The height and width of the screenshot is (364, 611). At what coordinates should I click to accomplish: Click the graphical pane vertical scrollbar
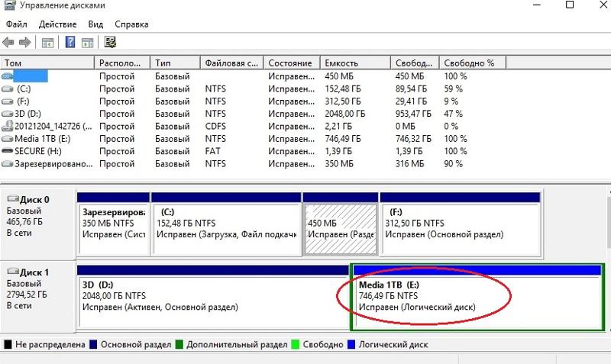pyautogui.click(x=608, y=260)
